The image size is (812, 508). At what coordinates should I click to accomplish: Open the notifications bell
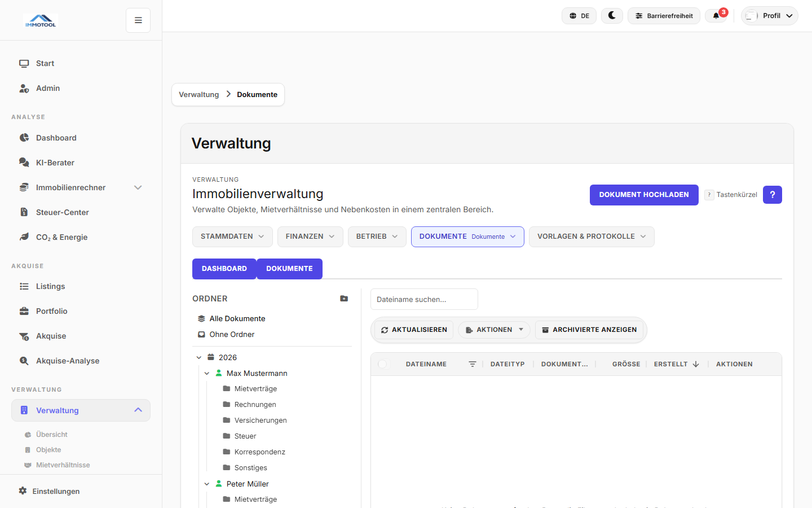pos(716,16)
